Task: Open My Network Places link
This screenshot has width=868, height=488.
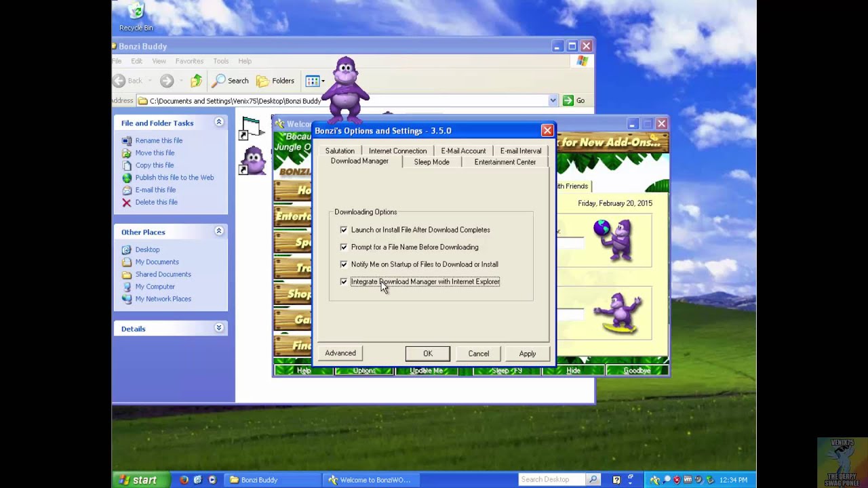Action: (163, 298)
